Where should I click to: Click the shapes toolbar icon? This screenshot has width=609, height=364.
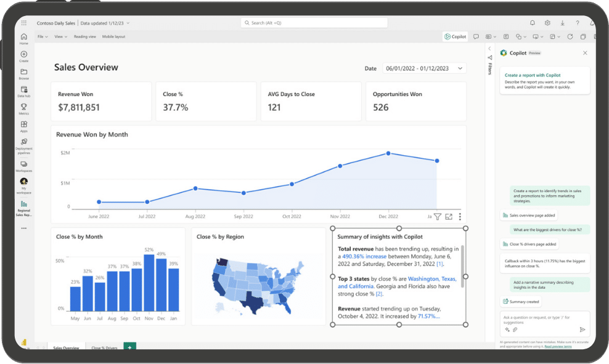pos(518,36)
